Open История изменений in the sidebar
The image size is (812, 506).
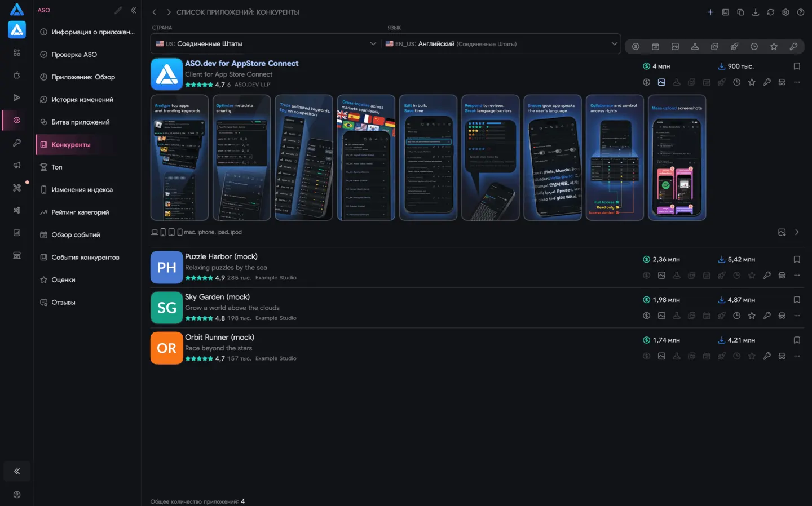[87, 100]
